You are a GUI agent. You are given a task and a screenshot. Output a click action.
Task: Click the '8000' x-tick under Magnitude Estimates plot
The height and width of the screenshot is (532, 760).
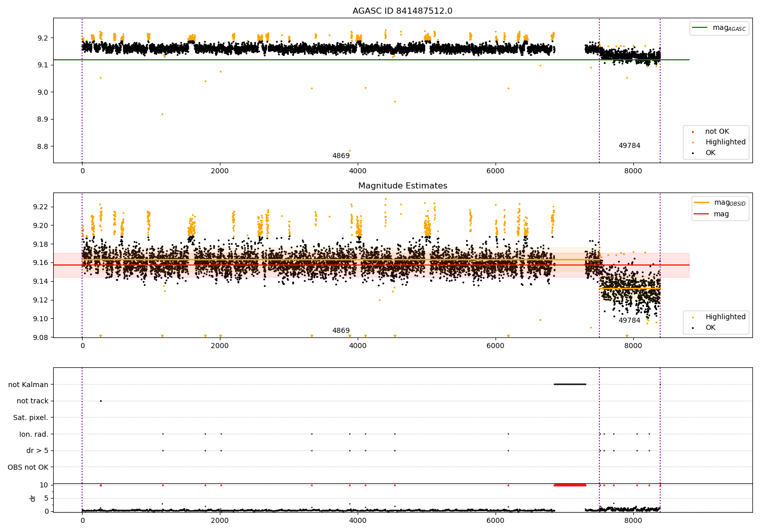[x=633, y=346]
